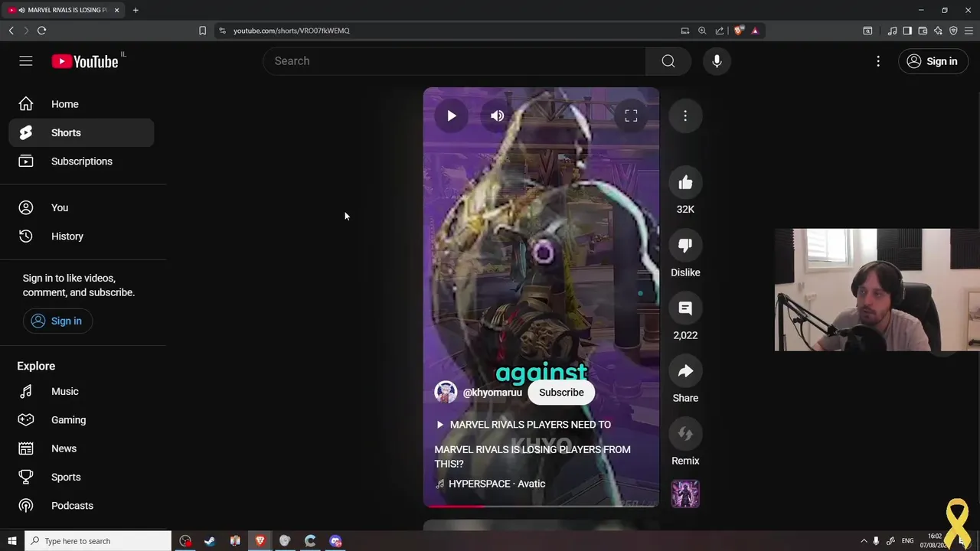Open the HYPERSPACE · Avatic sound link

(491, 484)
